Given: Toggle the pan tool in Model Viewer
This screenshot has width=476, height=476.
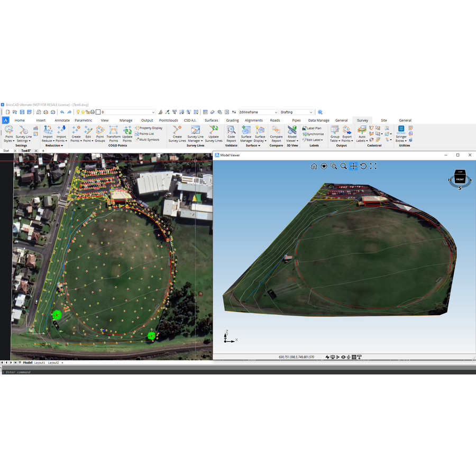Looking at the screenshot, I should [x=353, y=166].
